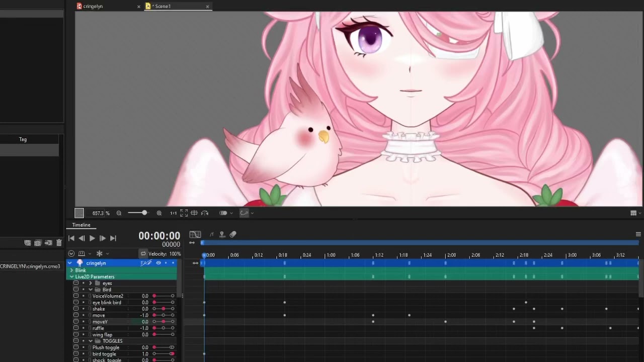Click the italic f icon in the timeline toolbar
This screenshot has height=362, width=644.
(212, 234)
